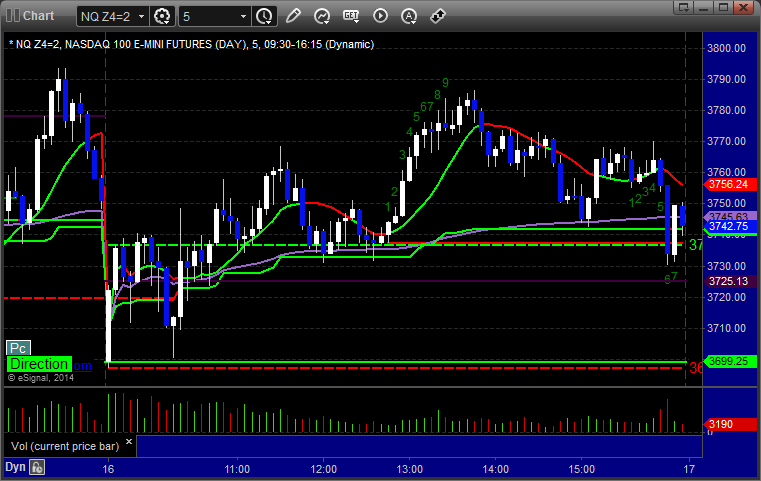Screen dimensions: 761x481
Task: Open the window options menu in title bar
Action: (x=684, y=8)
